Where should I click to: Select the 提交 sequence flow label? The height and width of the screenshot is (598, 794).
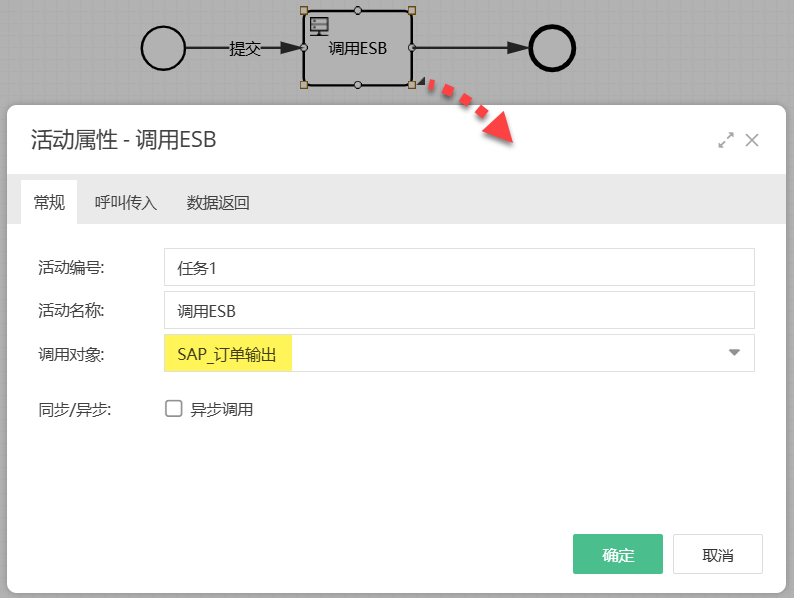point(245,48)
